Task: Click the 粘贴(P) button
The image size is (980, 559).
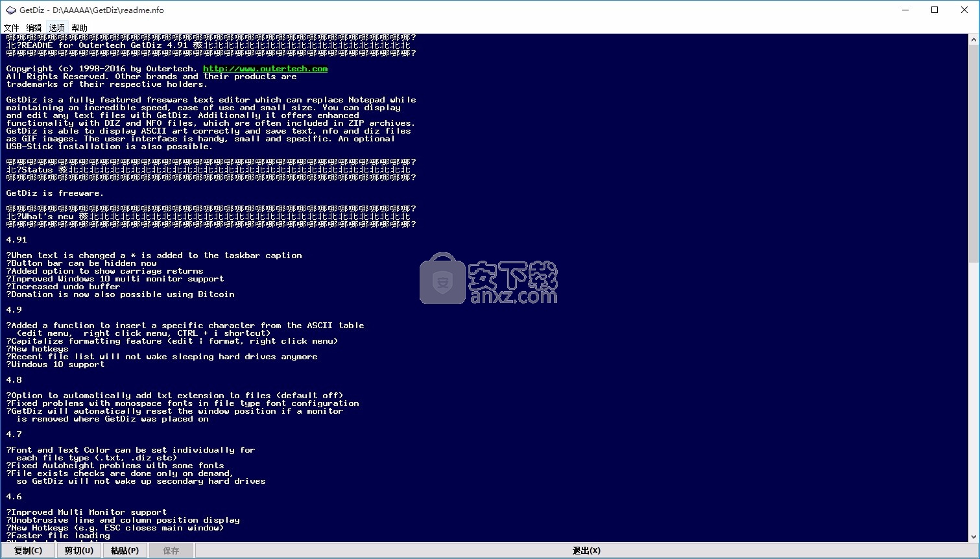Action: pos(125,551)
